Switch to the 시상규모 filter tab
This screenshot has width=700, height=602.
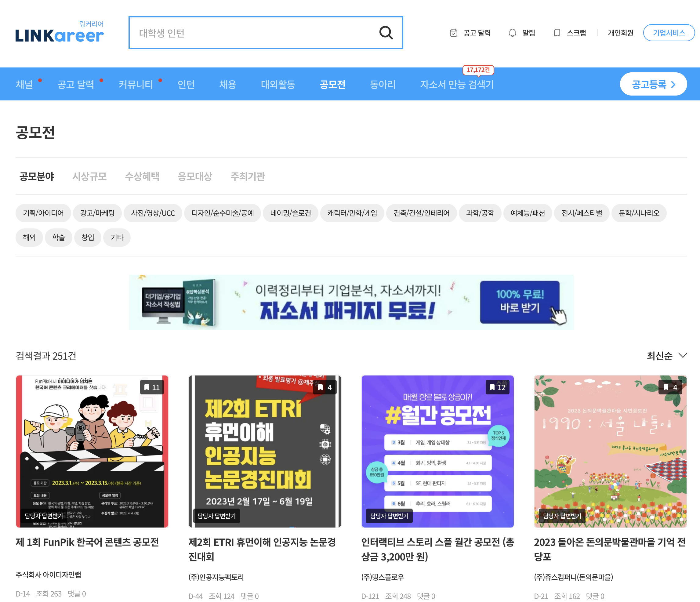[89, 176]
